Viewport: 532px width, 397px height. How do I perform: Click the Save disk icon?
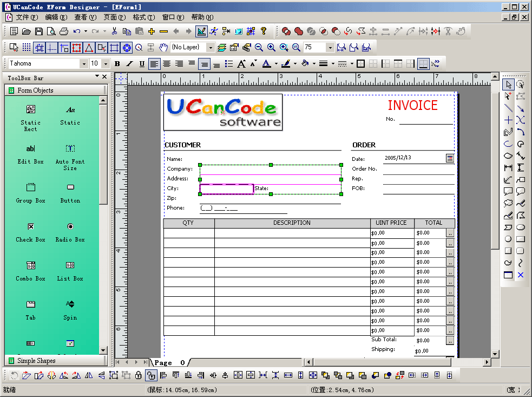(x=39, y=31)
